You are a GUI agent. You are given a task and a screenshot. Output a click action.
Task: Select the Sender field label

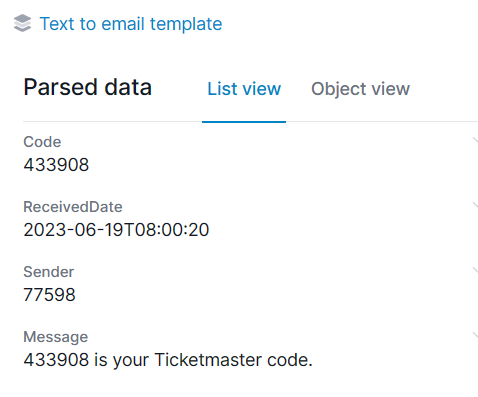tap(49, 272)
